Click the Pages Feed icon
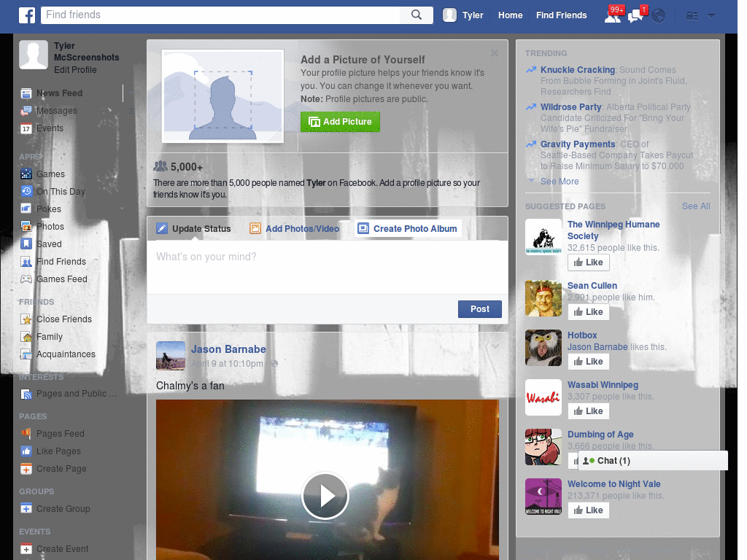 [26, 433]
